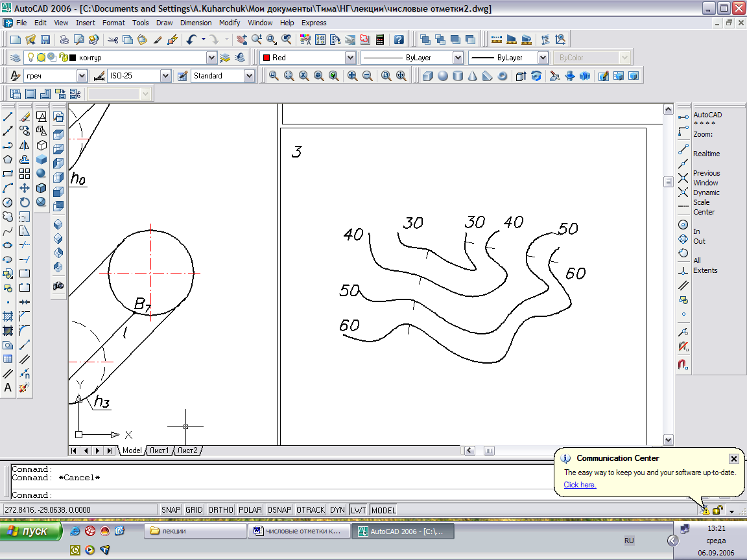Save the drawing with the floppy icon
Image resolution: width=747 pixels, height=560 pixels.
tap(45, 40)
